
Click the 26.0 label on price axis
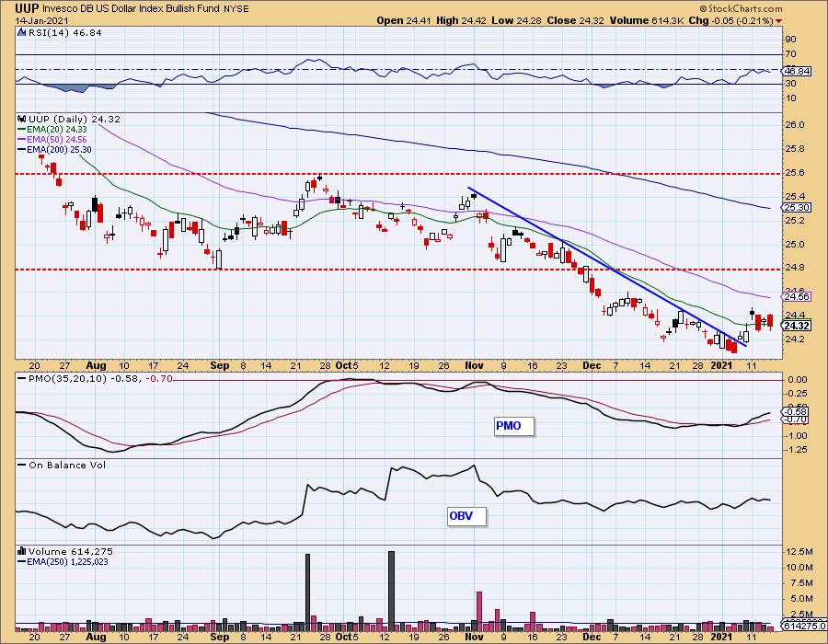(x=795, y=125)
